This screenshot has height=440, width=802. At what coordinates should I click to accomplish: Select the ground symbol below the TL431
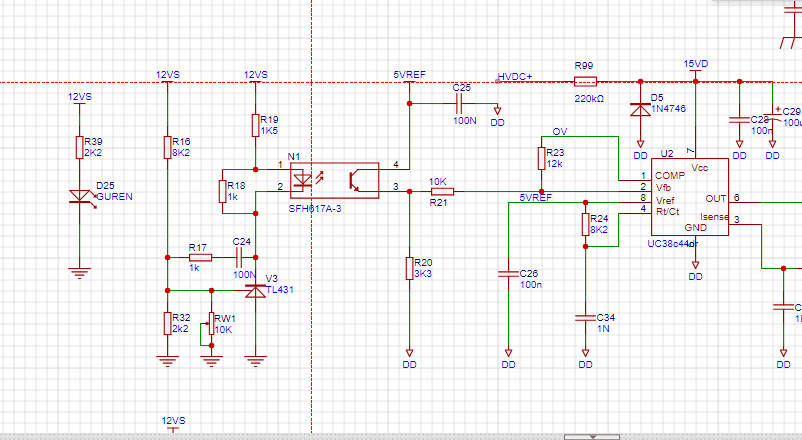coord(255,361)
